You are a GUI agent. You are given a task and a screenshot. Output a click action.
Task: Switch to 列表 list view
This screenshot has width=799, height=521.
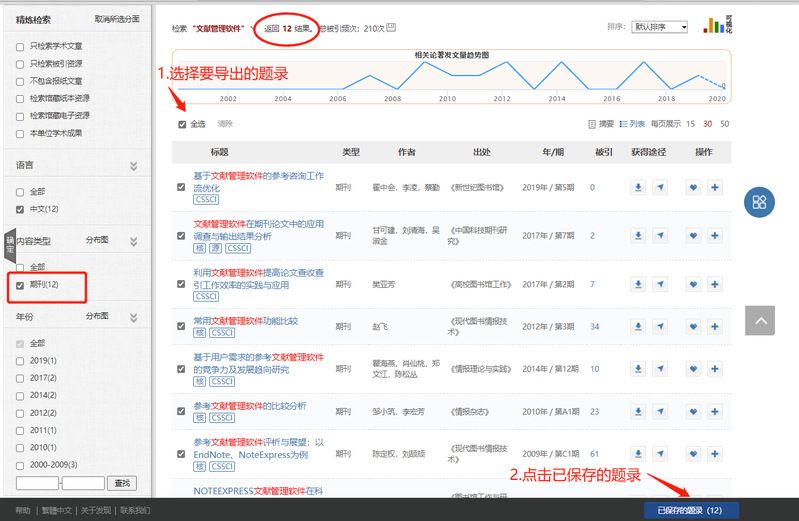pos(632,124)
